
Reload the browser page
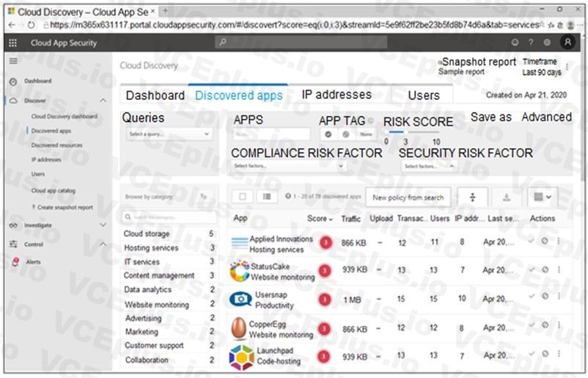tap(31, 25)
